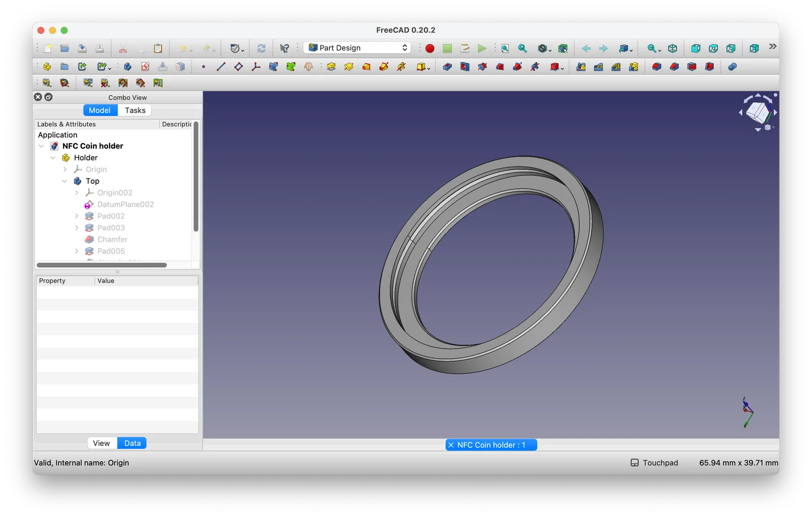Image resolution: width=812 pixels, height=518 pixels.
Task: Click the Polar Pattern icon
Action: (616, 67)
